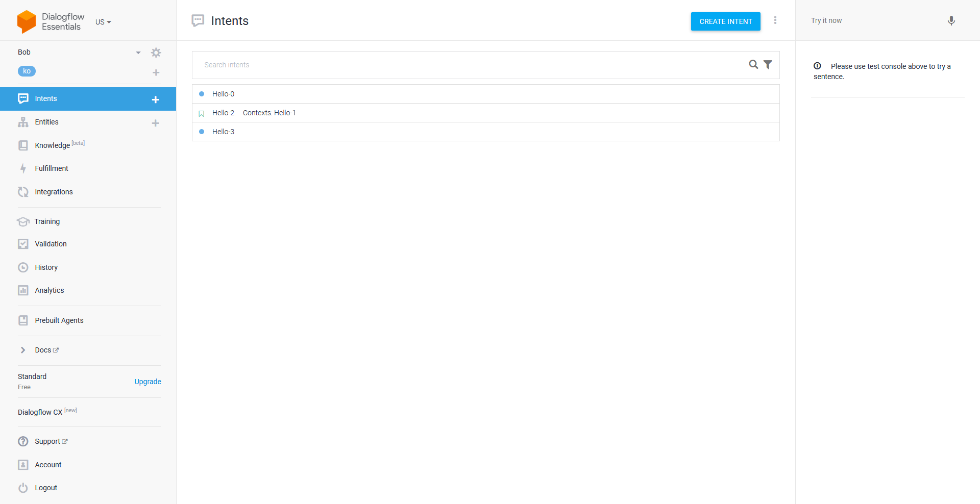Click the Fulfillment lightning bolt icon

pyautogui.click(x=23, y=168)
